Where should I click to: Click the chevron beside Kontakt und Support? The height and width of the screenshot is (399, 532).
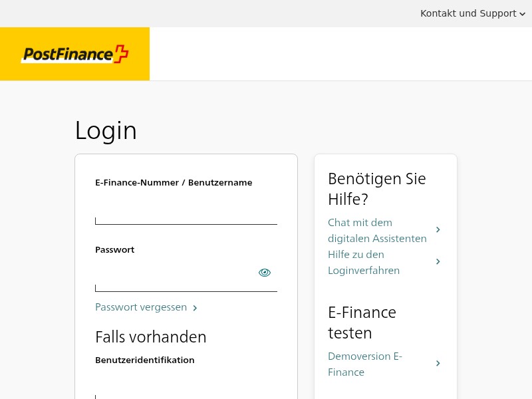click(x=523, y=14)
